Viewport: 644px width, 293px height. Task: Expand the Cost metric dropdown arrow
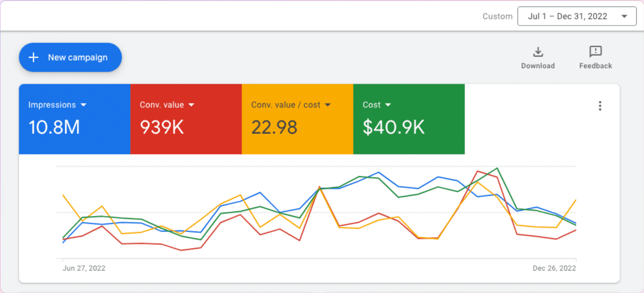coord(388,105)
